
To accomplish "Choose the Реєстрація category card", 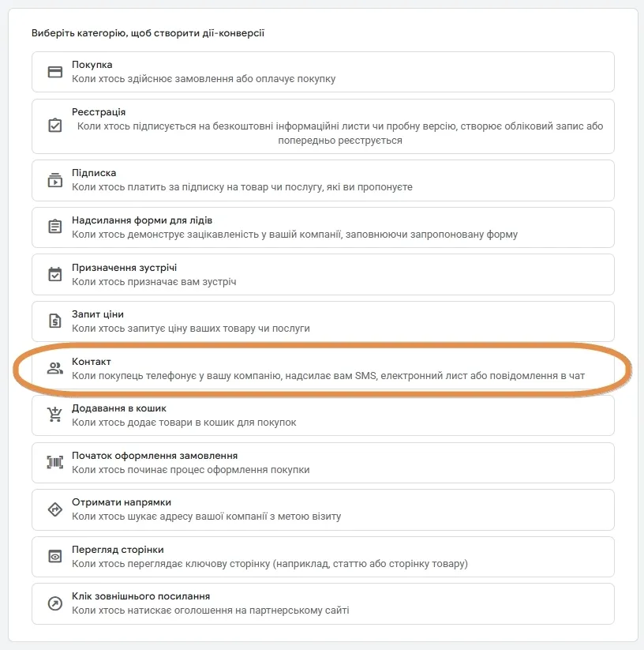I will click(x=323, y=126).
